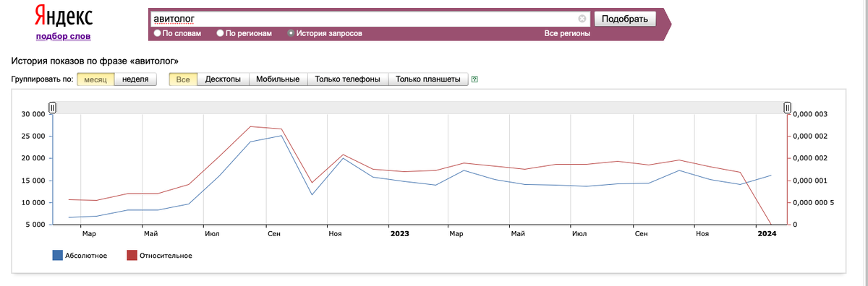Click the red Относительное legend swatch
The image size is (868, 286).
click(x=132, y=255)
